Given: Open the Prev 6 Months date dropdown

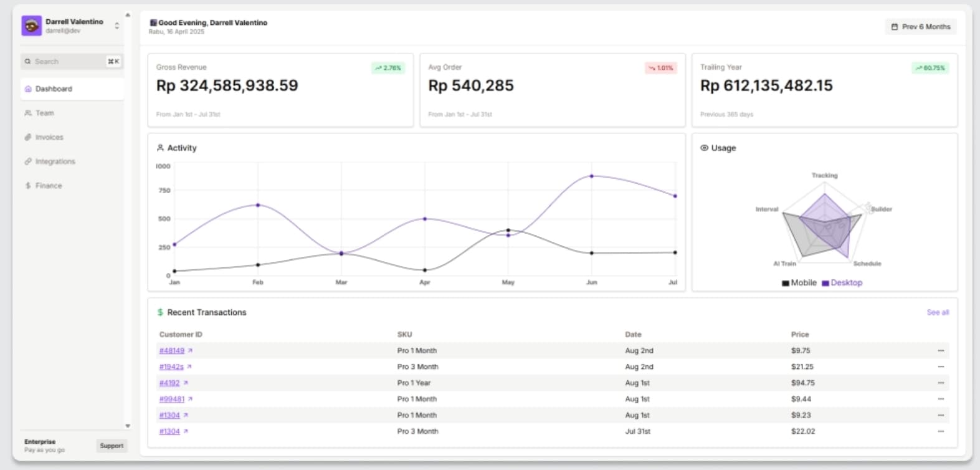Looking at the screenshot, I should pyautogui.click(x=920, y=27).
